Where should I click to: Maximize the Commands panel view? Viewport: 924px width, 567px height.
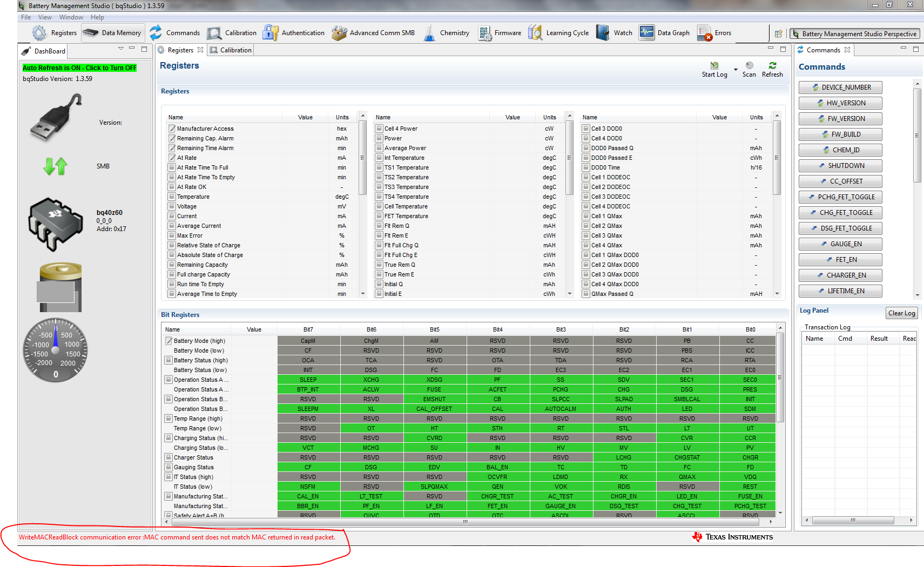pyautogui.click(x=915, y=49)
